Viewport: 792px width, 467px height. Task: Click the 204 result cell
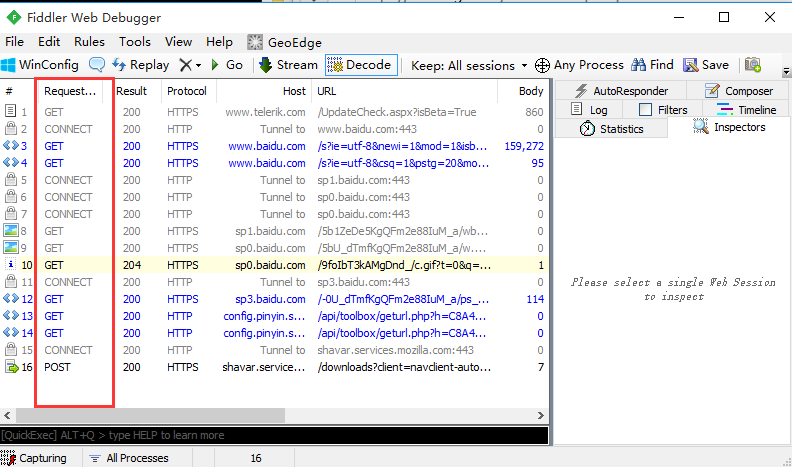pyautogui.click(x=132, y=265)
